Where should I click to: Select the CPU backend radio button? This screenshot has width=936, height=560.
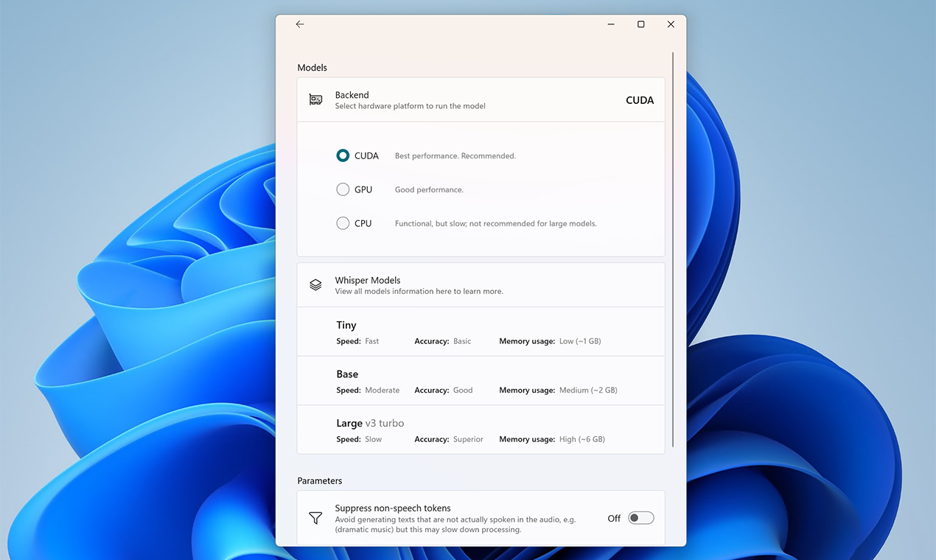(x=343, y=223)
